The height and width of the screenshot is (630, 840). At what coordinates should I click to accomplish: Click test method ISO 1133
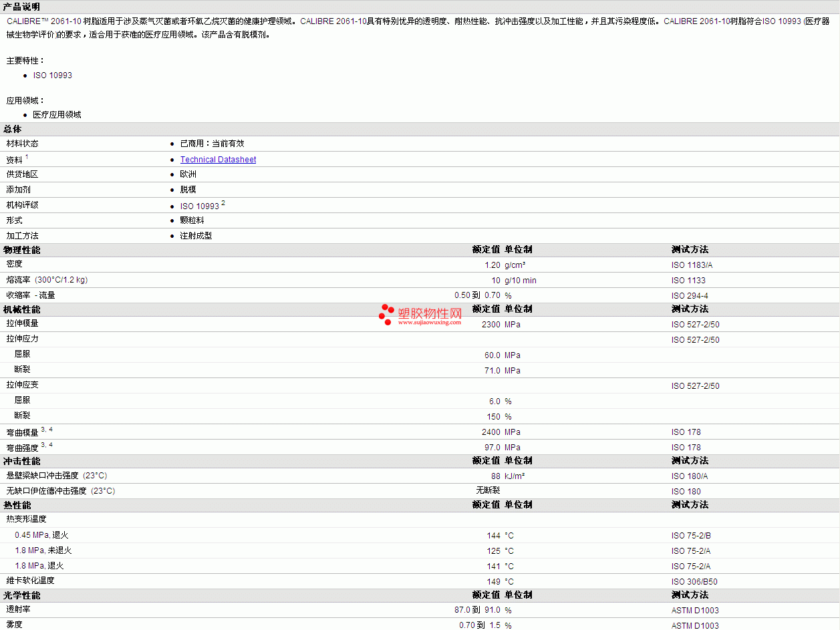tap(688, 281)
